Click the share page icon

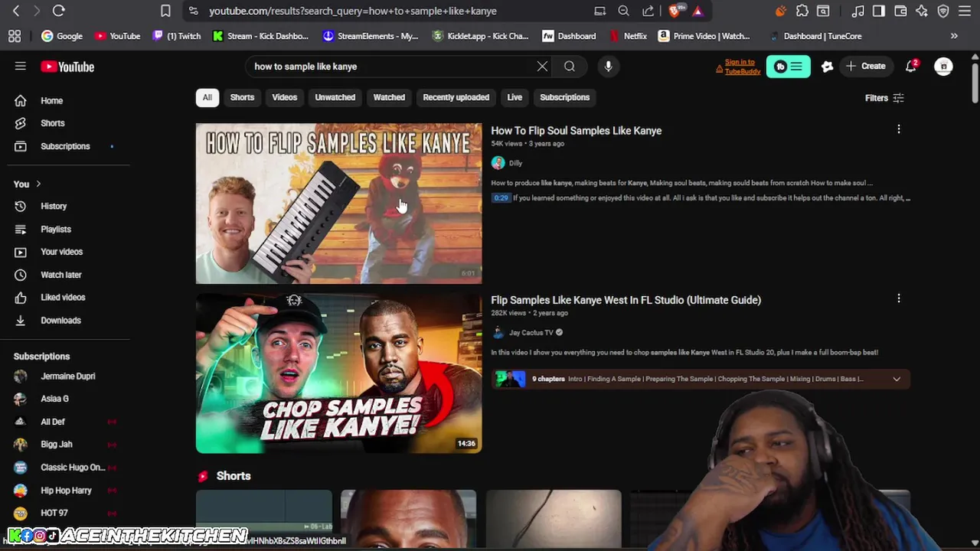click(648, 11)
